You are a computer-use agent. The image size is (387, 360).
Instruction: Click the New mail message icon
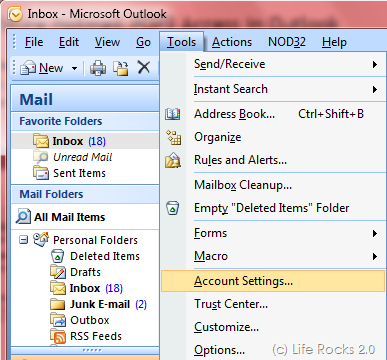tap(28, 68)
